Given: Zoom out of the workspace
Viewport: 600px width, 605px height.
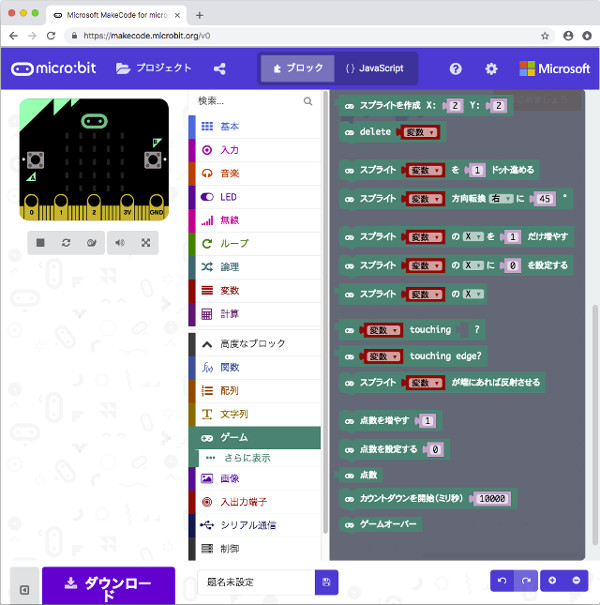Looking at the screenshot, I should pos(577,580).
